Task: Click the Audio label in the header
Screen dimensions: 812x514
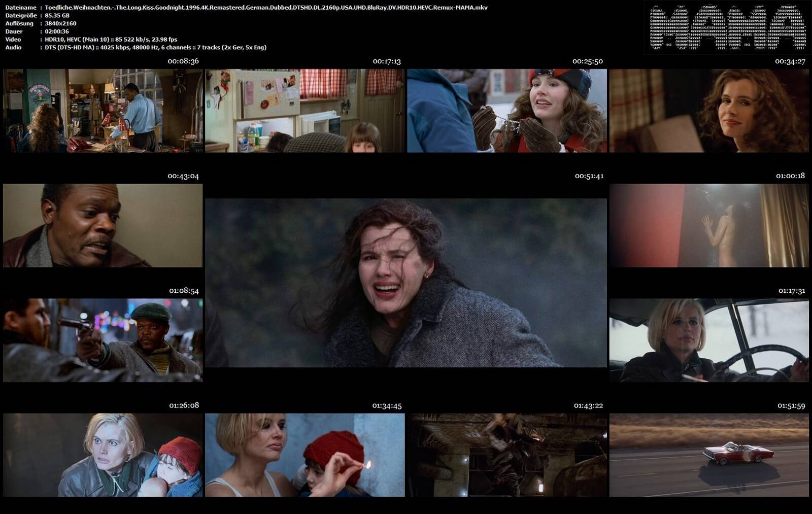Action: pyautogui.click(x=13, y=47)
